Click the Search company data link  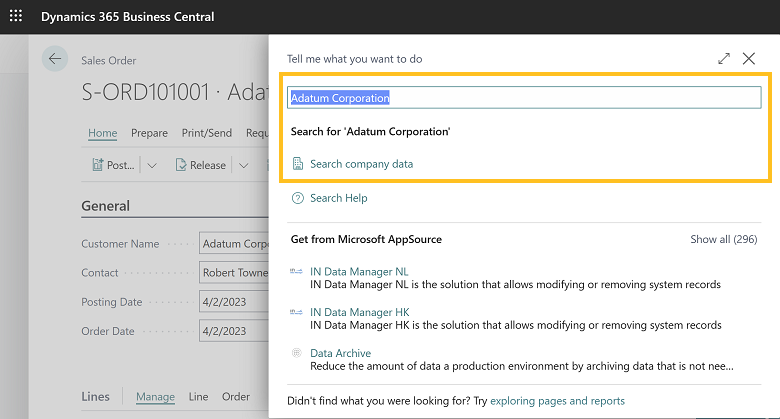point(361,164)
